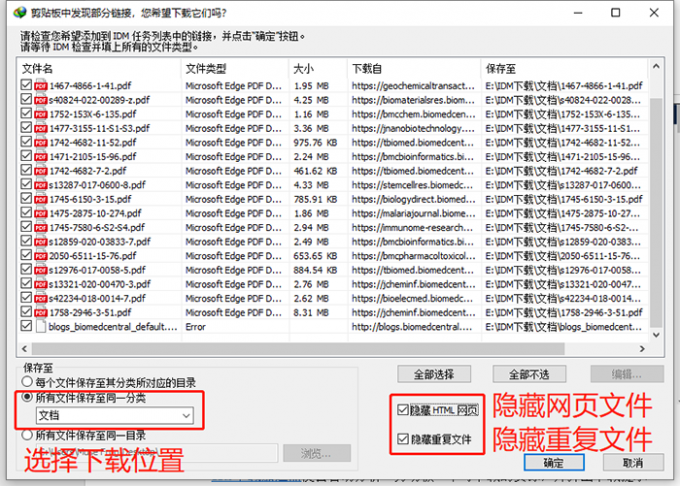680x486 pixels.
Task: Click PDF icon of s12859-020-03833-7.pdf
Action: pos(41,241)
